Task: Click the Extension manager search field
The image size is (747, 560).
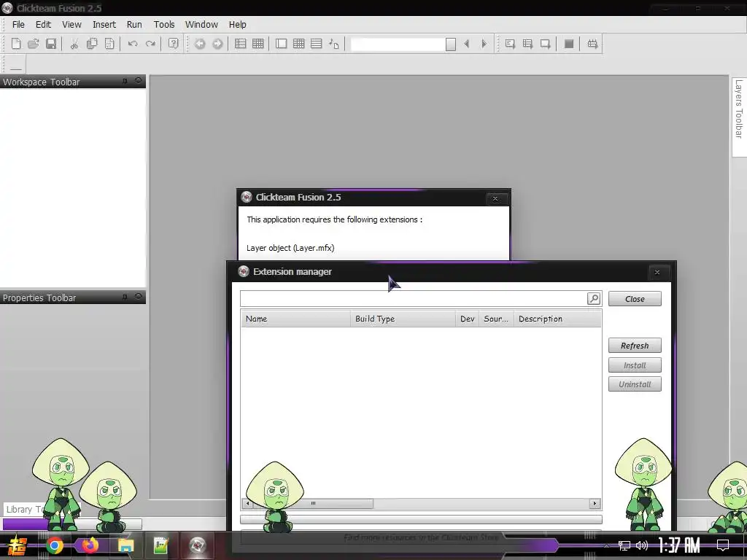Action: [414, 298]
